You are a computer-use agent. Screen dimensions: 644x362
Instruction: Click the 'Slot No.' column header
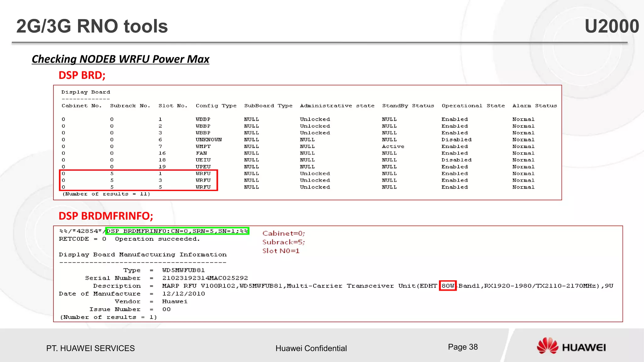[x=173, y=106]
